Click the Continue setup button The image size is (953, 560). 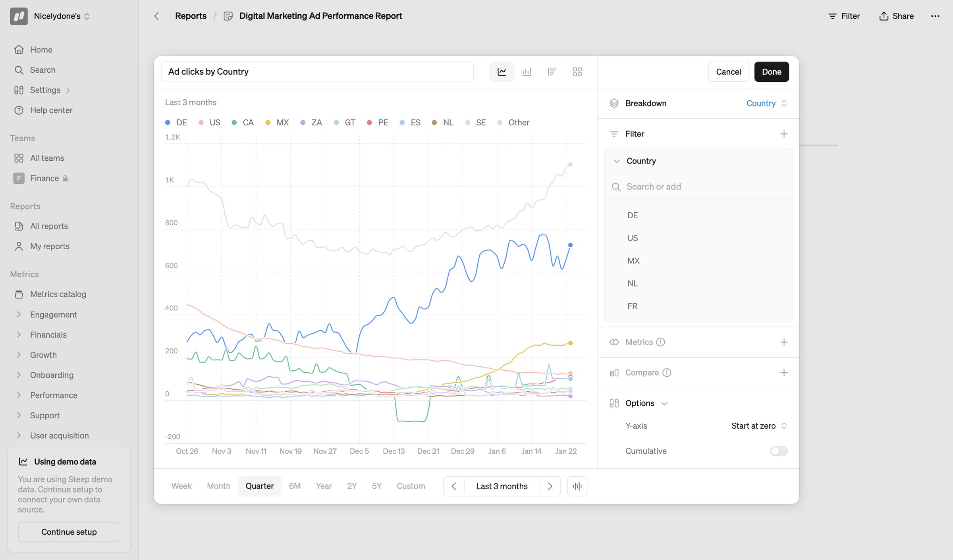[69, 532]
